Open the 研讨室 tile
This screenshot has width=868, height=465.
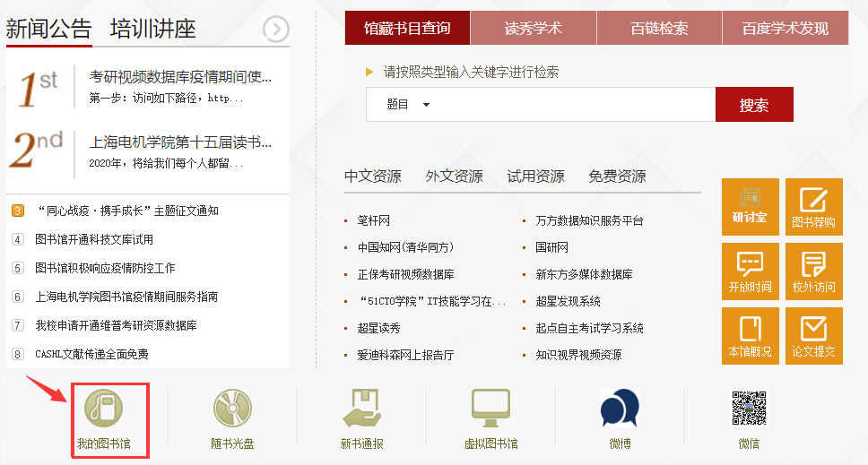[750, 207]
